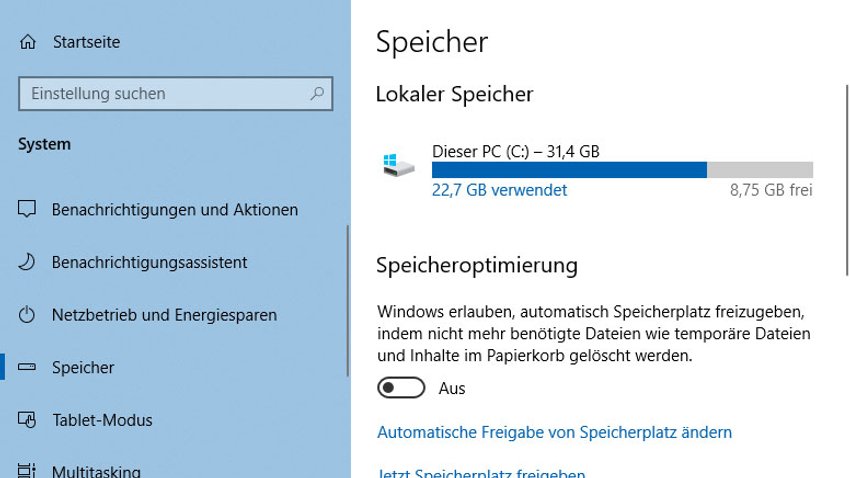Click the Dieser PC (C:) drive icon
850x478 pixels.
pos(398,165)
